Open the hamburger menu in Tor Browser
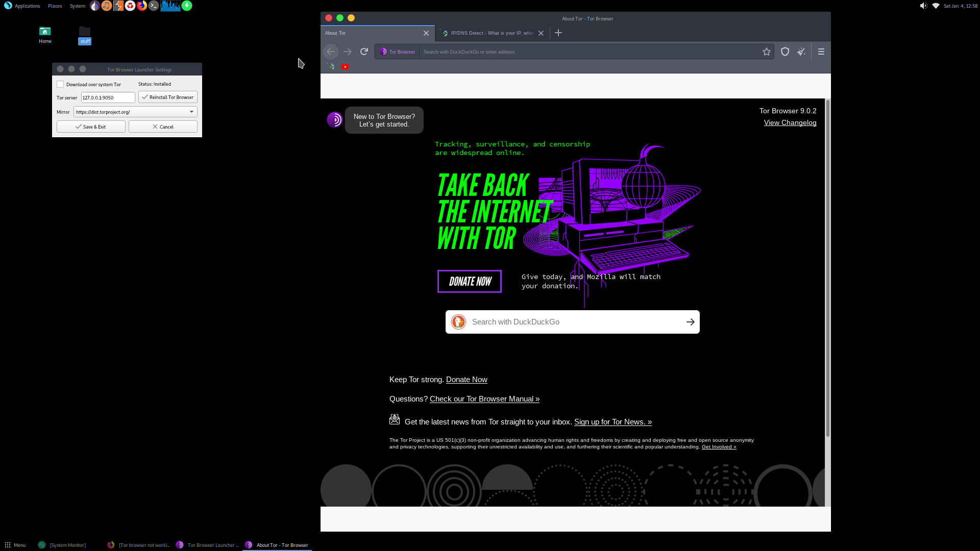980x551 pixels. tap(821, 52)
